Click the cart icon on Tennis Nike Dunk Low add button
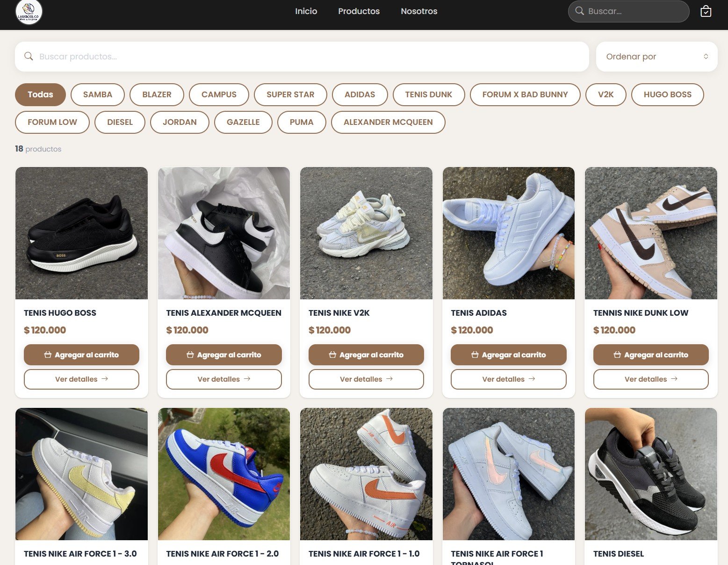728x565 pixels. 617,355
